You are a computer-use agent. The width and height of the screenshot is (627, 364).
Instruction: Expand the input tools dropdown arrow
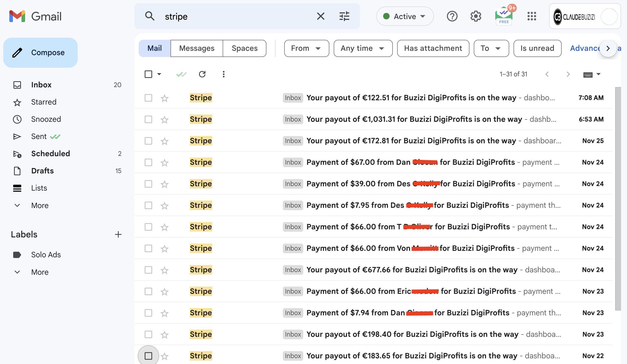tap(598, 74)
